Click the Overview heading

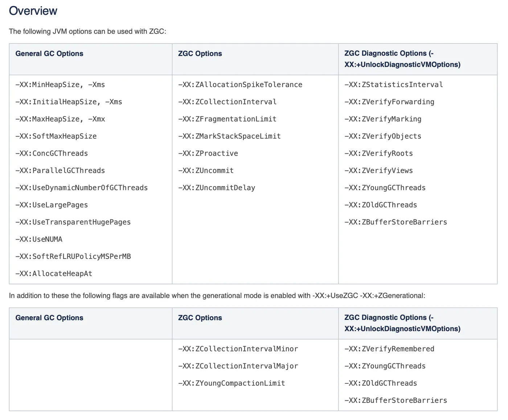tap(33, 11)
